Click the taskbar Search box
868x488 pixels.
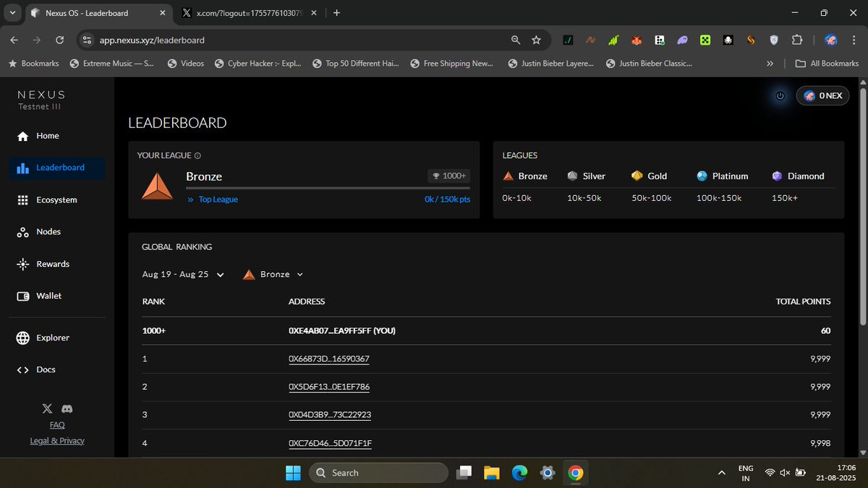pos(378,473)
